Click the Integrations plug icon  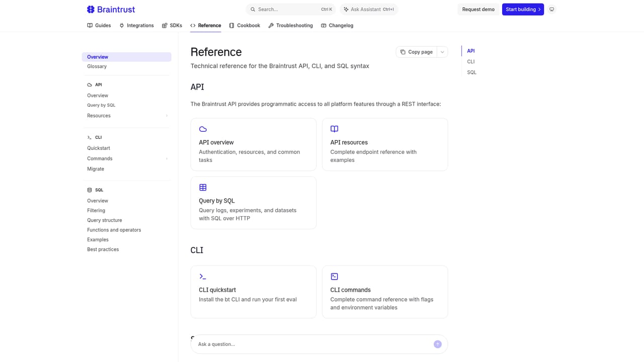122,26
